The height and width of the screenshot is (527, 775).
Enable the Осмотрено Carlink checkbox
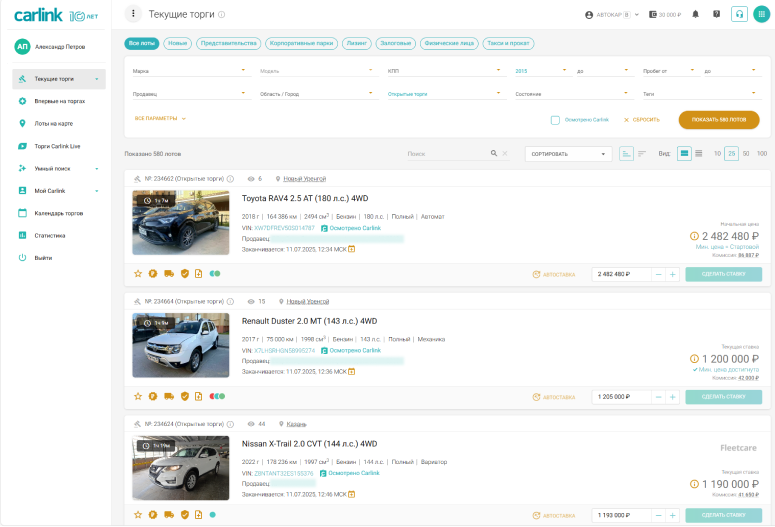pyautogui.click(x=555, y=120)
